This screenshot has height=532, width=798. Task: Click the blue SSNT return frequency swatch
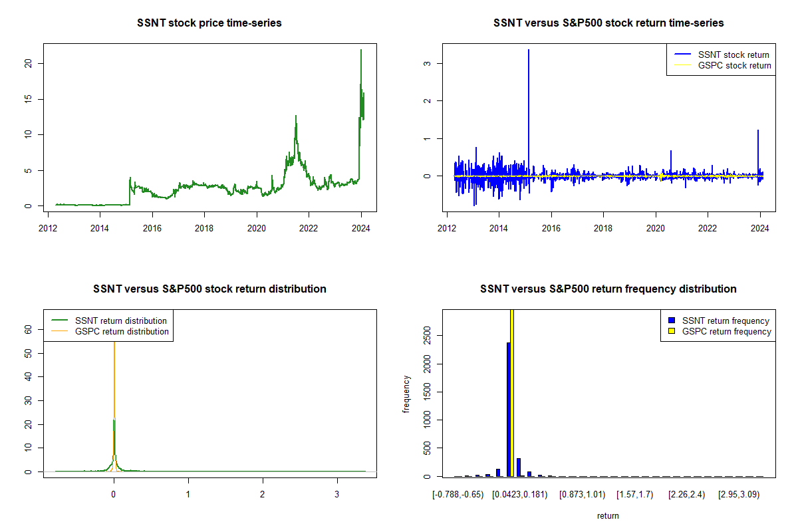click(672, 321)
